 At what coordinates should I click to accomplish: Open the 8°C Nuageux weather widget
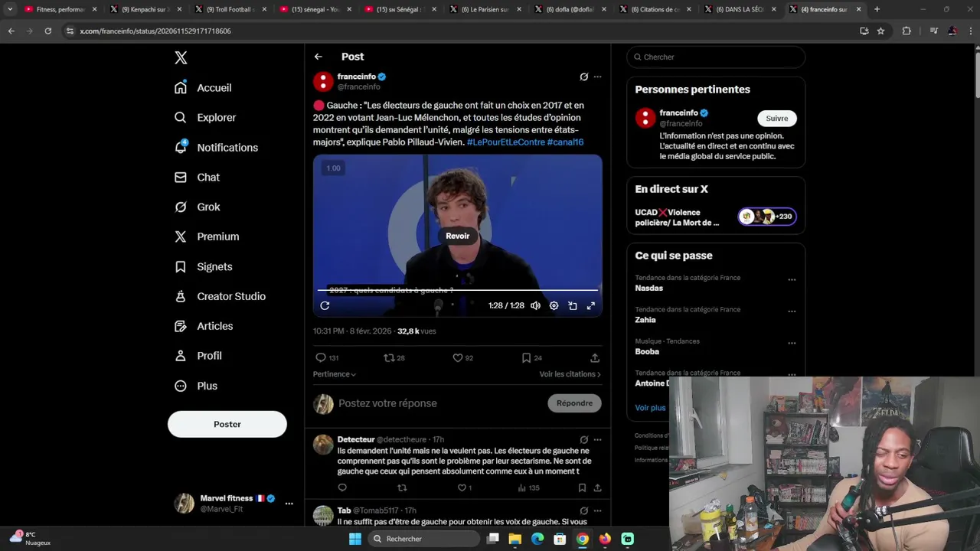[x=31, y=538]
